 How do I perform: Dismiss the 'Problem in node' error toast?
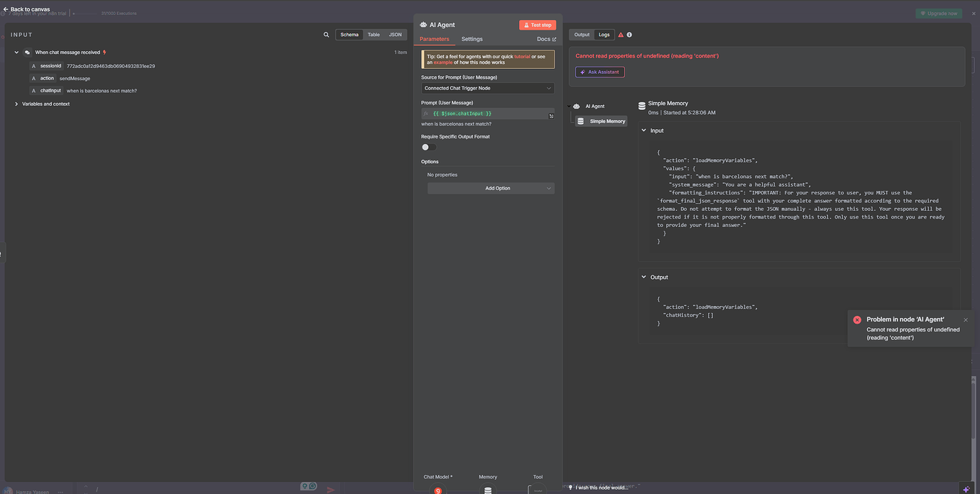tap(965, 320)
